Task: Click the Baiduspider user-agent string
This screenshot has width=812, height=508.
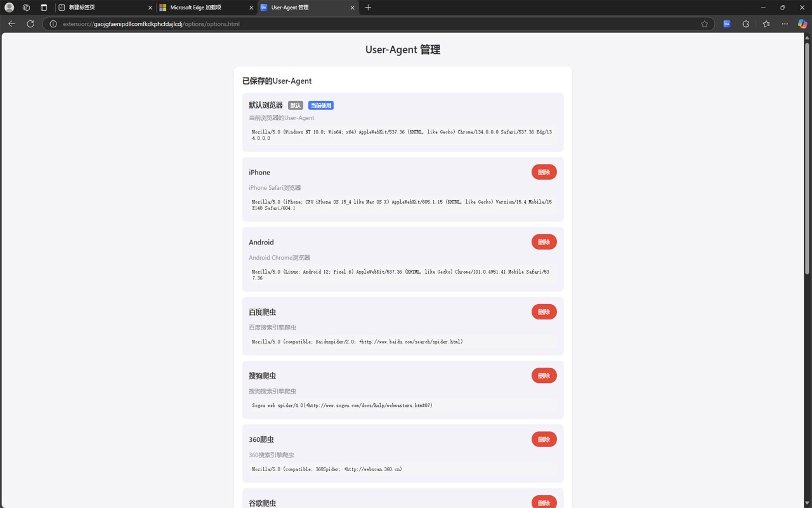Action: click(402, 342)
